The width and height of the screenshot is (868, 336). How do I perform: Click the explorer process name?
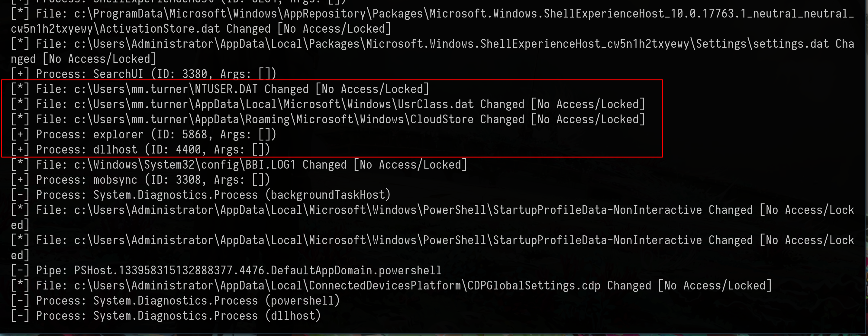pos(118,135)
